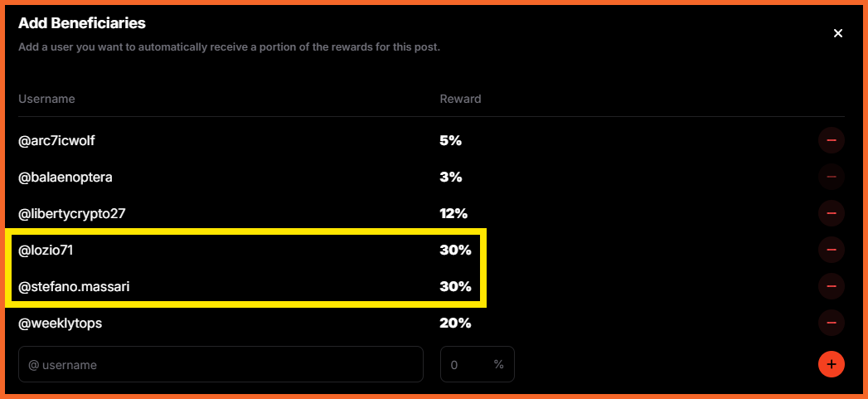Add new beneficiary with orange plus icon
868x399 pixels.
click(x=831, y=365)
